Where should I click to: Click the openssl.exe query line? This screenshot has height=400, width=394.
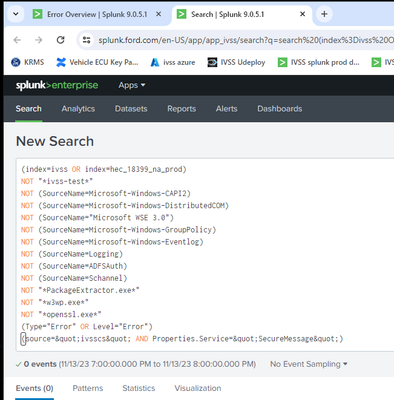tap(61, 315)
